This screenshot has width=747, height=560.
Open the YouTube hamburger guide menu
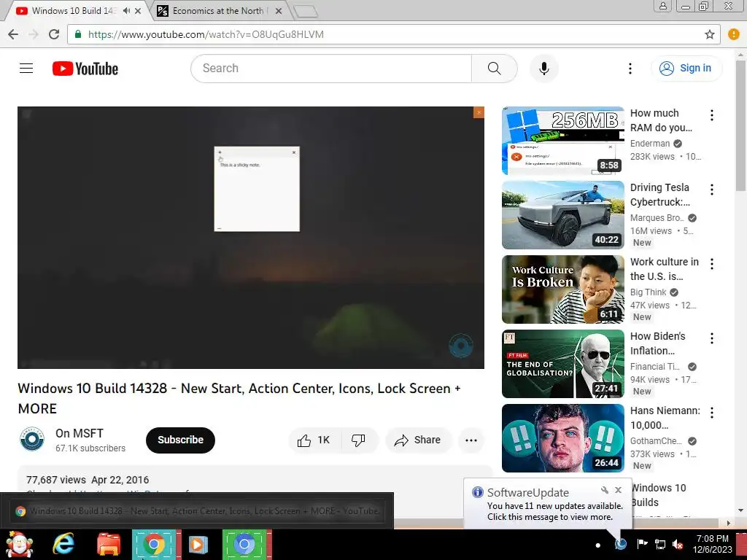26,68
